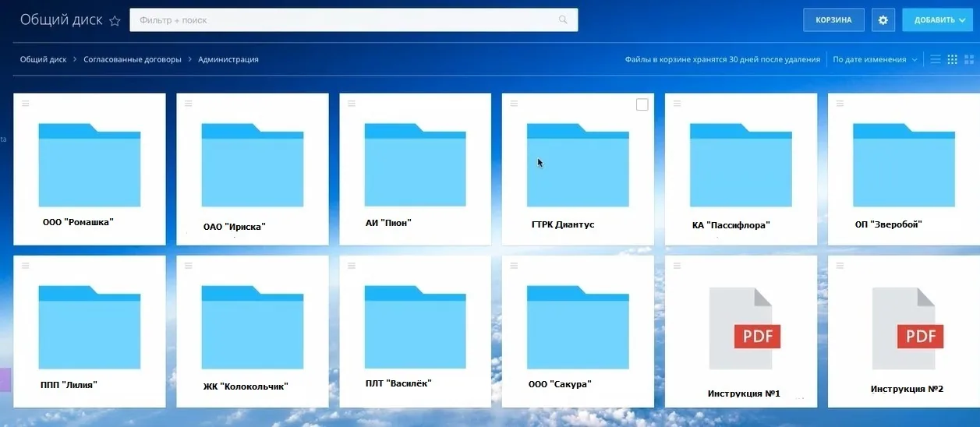Open folder icon ООО "Ромашка"
Viewport: 980px width, 427px height.
(x=90, y=164)
